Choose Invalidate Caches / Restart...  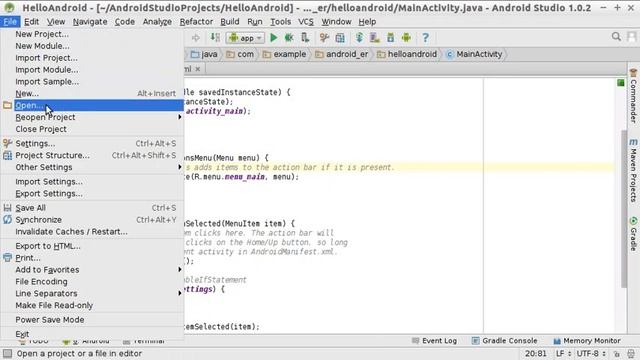(x=92, y=231)
